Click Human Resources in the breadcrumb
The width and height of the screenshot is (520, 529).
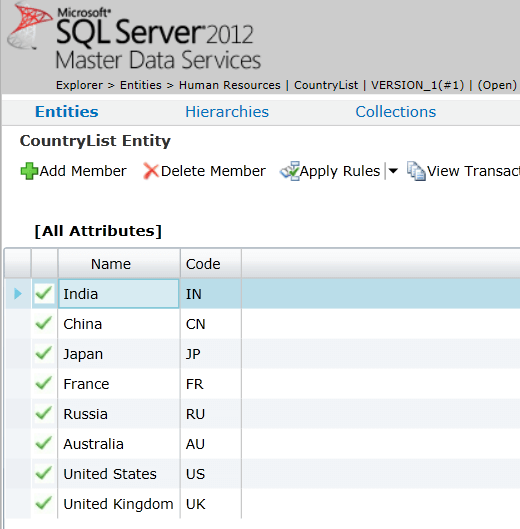tap(229, 85)
